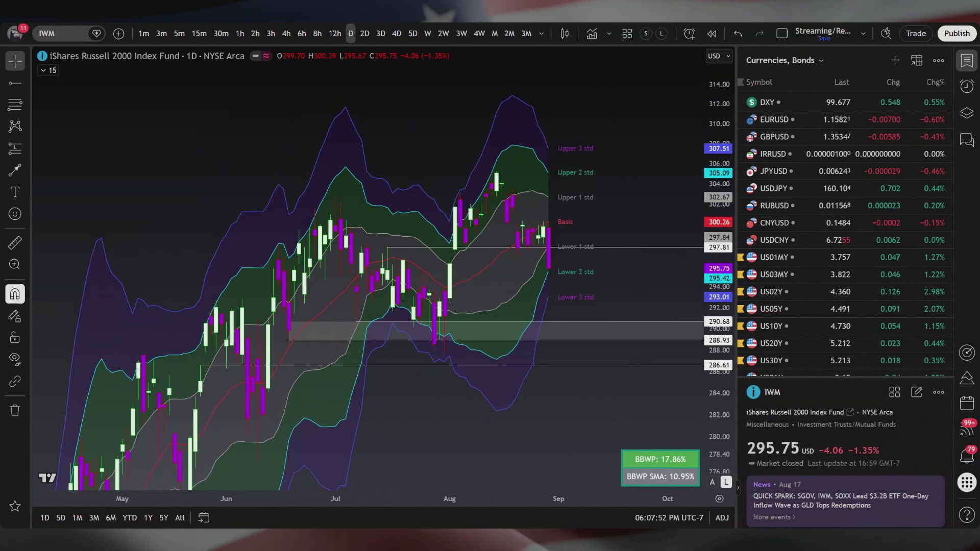Choose the 5Y date range
Screen dimensions: 980x551
click(164, 518)
